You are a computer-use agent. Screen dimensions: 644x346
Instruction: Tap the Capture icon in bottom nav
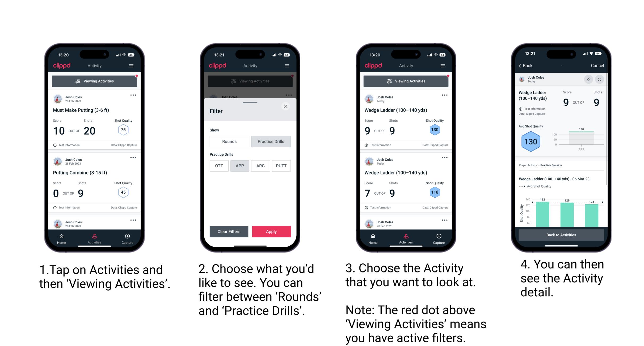click(x=128, y=237)
